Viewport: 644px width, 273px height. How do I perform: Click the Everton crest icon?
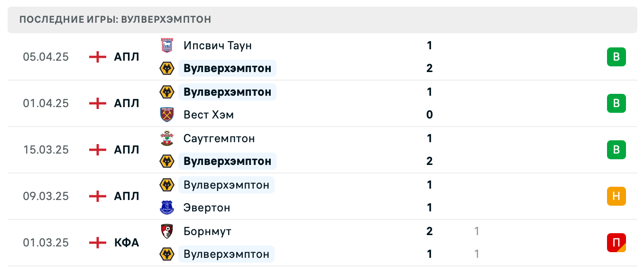(167, 208)
